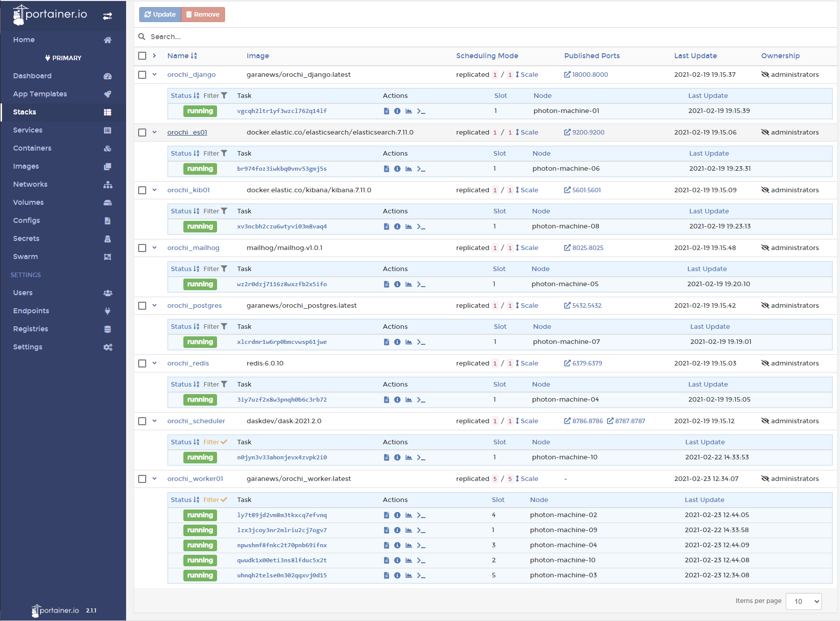Open console icon for orochi_mailhog task
The image size is (840, 621).
click(421, 284)
